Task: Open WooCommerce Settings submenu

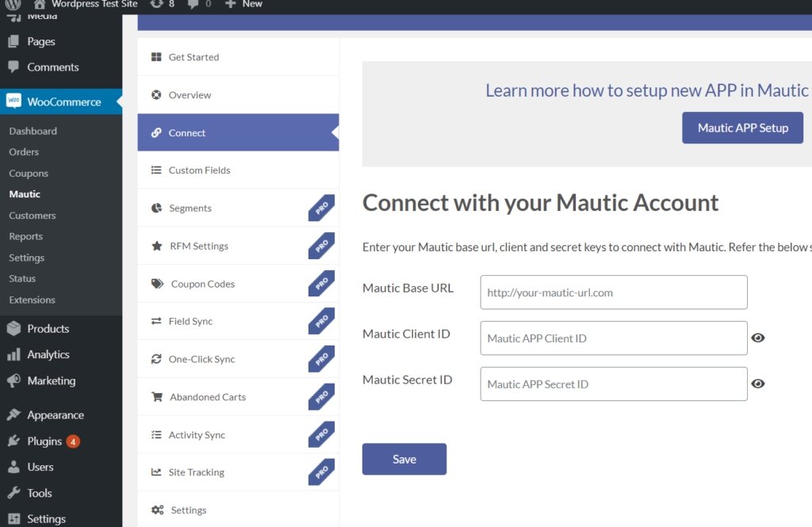Action: pos(26,258)
